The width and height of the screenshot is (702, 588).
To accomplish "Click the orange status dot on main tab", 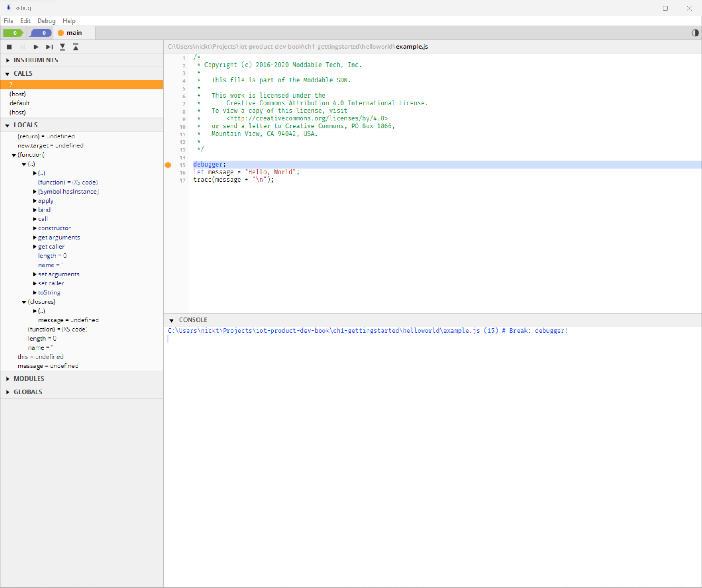I will click(61, 33).
